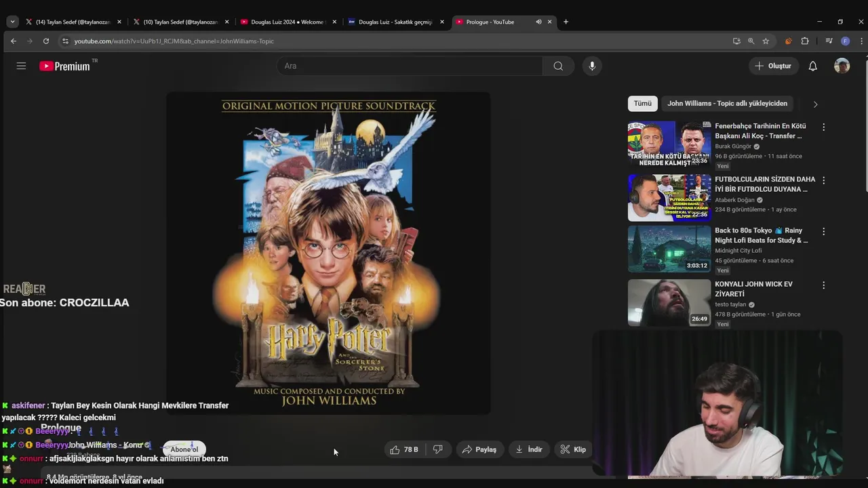868x488 pixels.
Task: Select the Tümü filter chip
Action: click(x=642, y=104)
